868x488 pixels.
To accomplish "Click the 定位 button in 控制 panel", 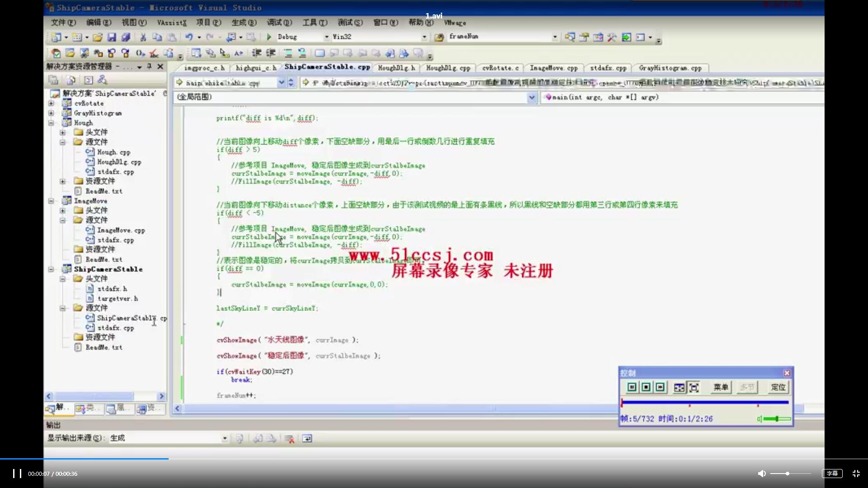I will coord(778,387).
